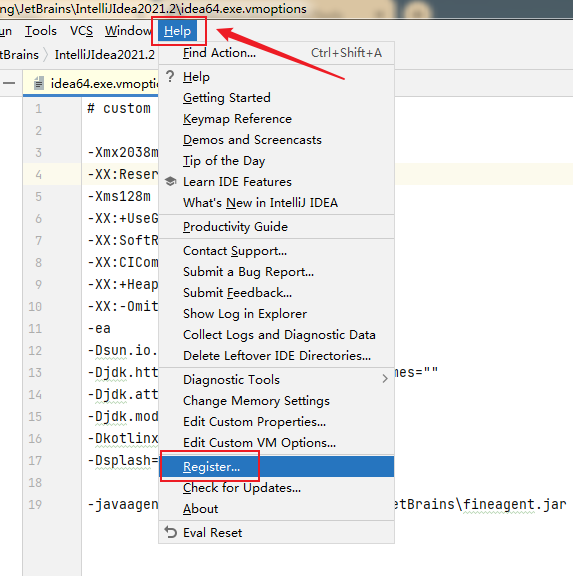Viewport: 573px width, 576px height.
Task: Expand the Diagnostic Tools submenu arrow
Action: coord(385,379)
